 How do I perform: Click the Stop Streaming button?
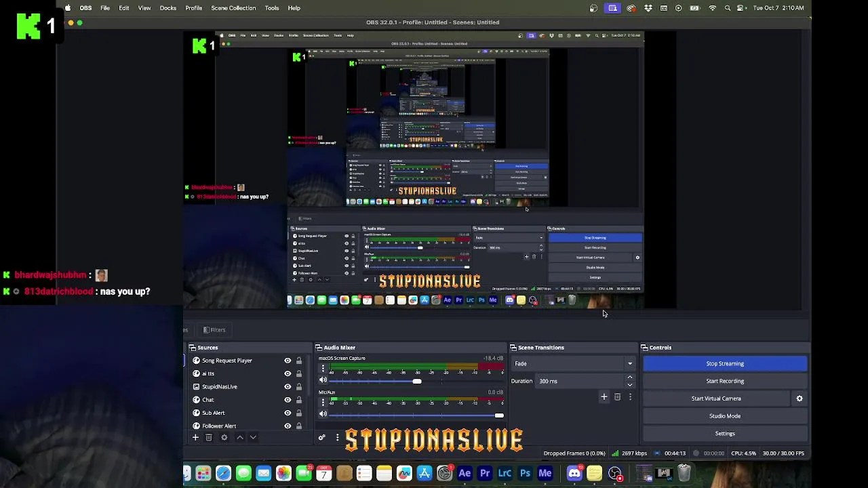tap(725, 364)
